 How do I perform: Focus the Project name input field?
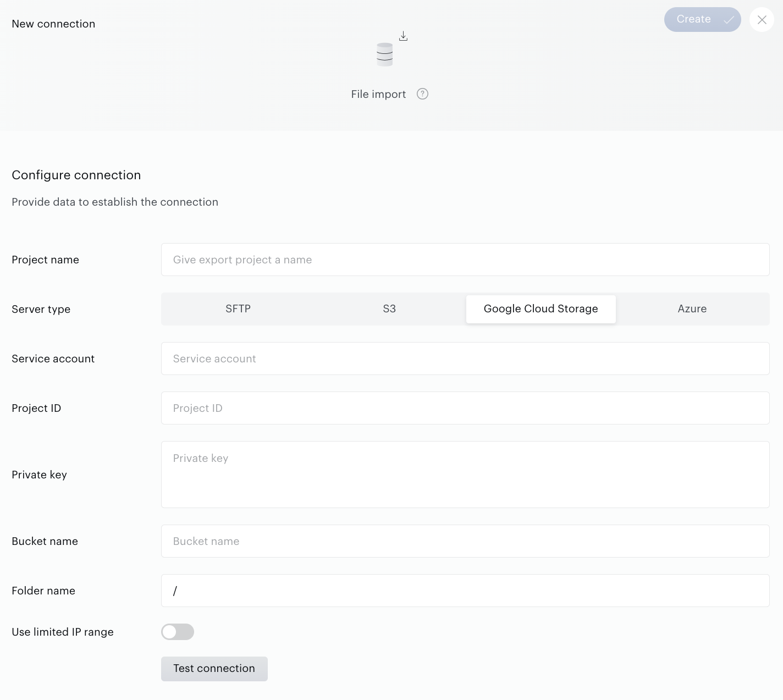pyautogui.click(x=465, y=260)
